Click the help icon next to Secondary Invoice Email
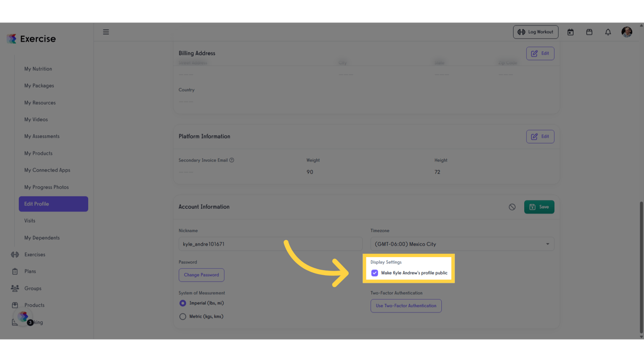The image size is (644, 362). tap(231, 160)
